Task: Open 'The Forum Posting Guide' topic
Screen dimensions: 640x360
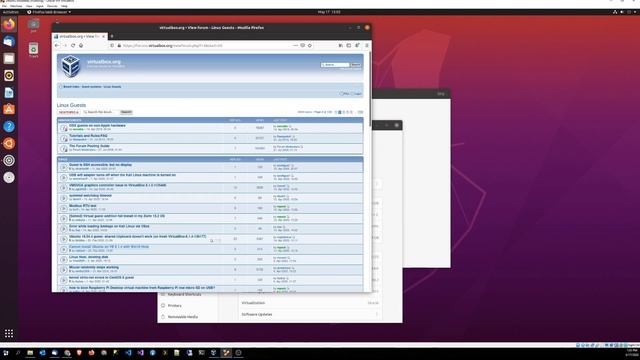Action: pyautogui.click(x=89, y=146)
